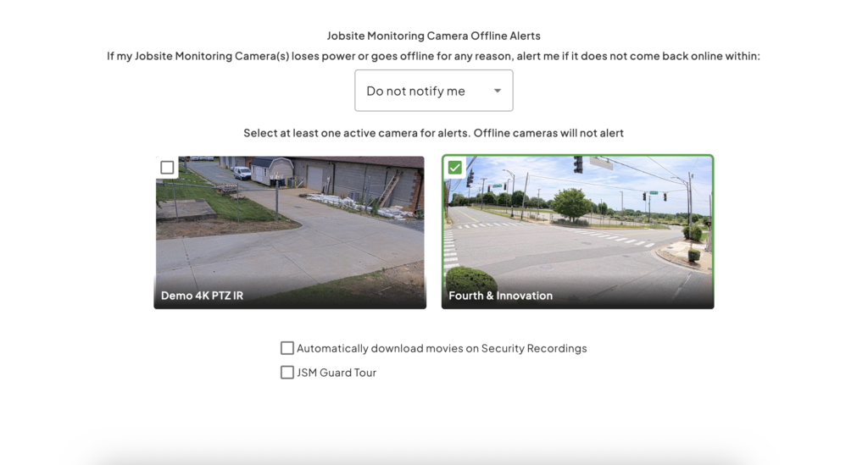Click the dropdown arrow beside 'Do not notify me'
The width and height of the screenshot is (868, 465).
[497, 91]
